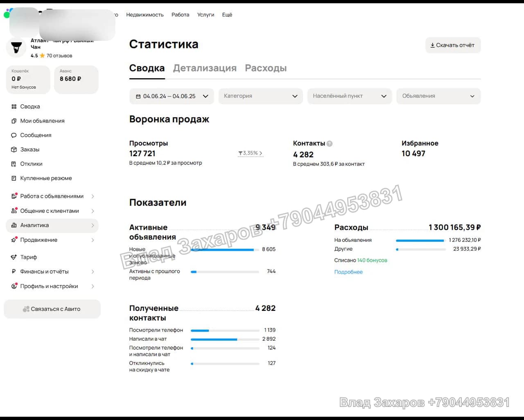Open the date range 04.06.24 – 04.06.25 dropdown
524x420 pixels.
pyautogui.click(x=172, y=96)
